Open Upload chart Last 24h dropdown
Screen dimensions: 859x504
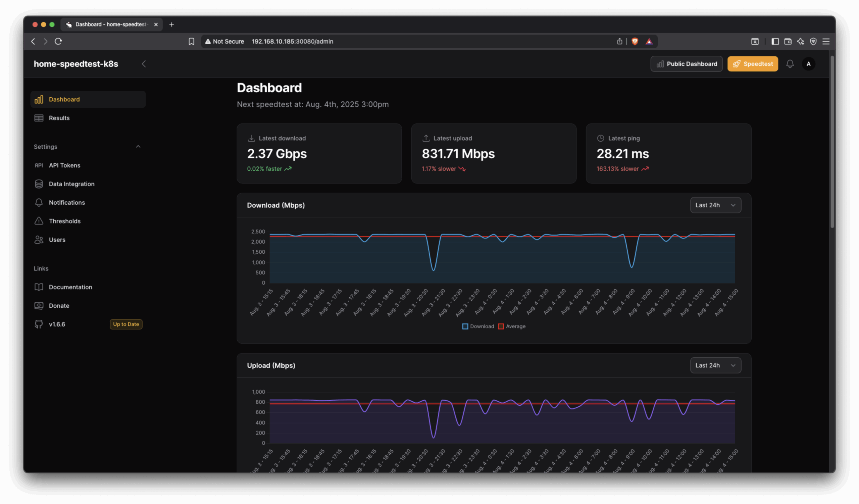click(x=715, y=365)
